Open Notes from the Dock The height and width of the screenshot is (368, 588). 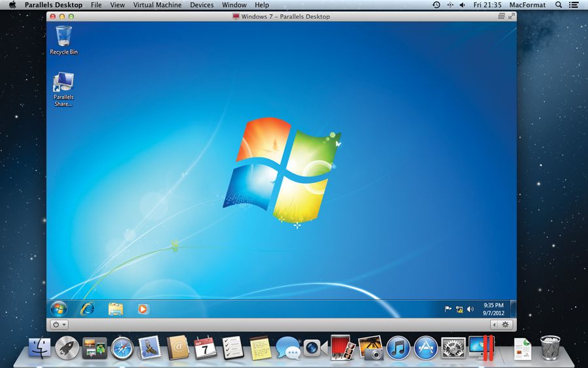pos(260,348)
